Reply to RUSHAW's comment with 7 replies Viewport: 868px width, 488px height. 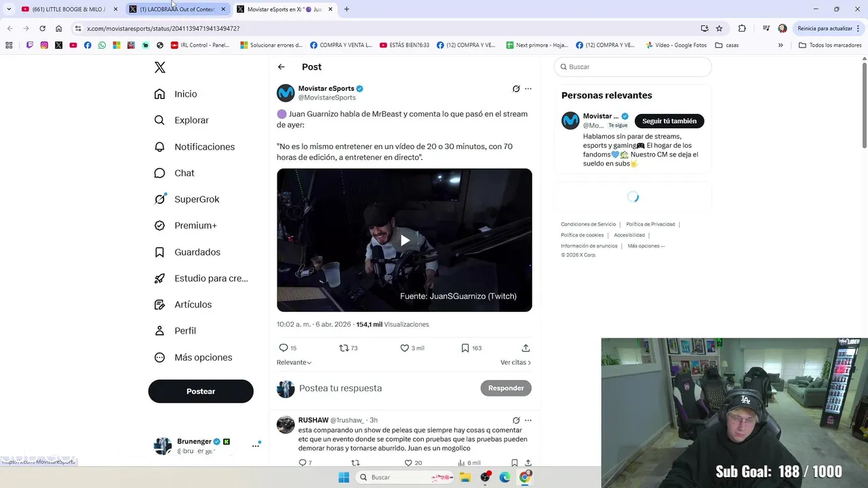tap(302, 463)
